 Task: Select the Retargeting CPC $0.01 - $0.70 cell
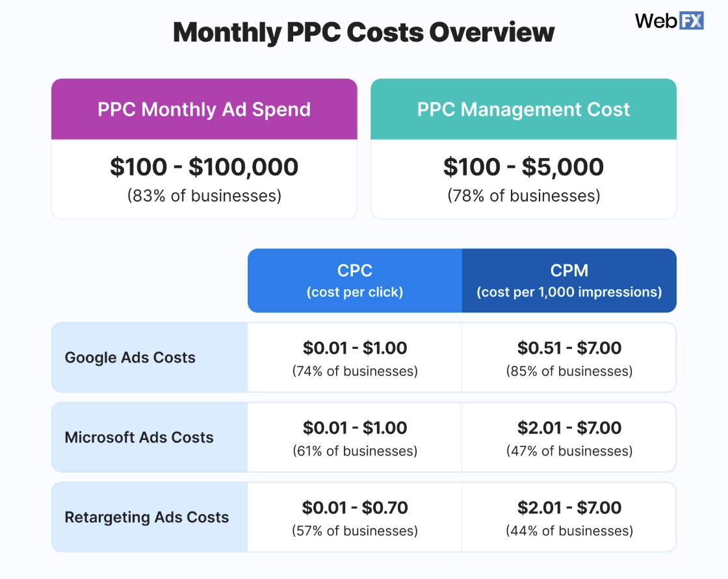pyautogui.click(x=355, y=517)
